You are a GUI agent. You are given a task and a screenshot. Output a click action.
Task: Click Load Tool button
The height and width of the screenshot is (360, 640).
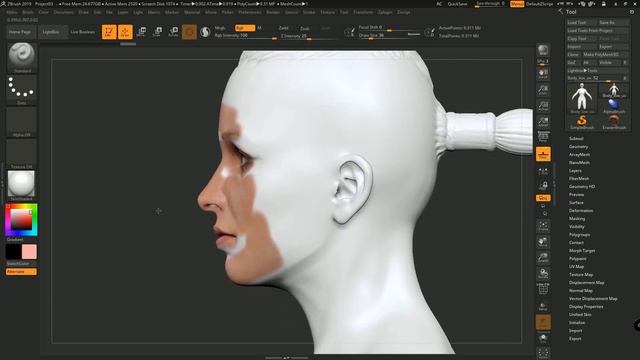click(581, 22)
